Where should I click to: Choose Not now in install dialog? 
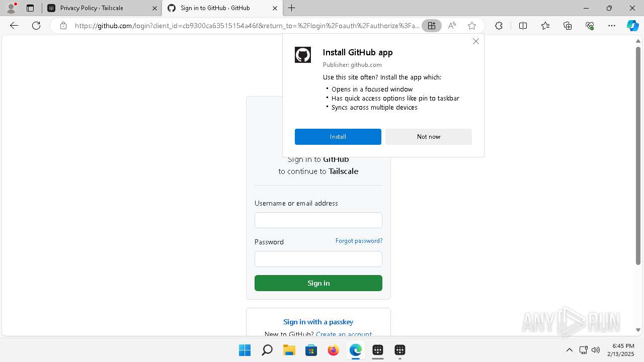pos(429,137)
